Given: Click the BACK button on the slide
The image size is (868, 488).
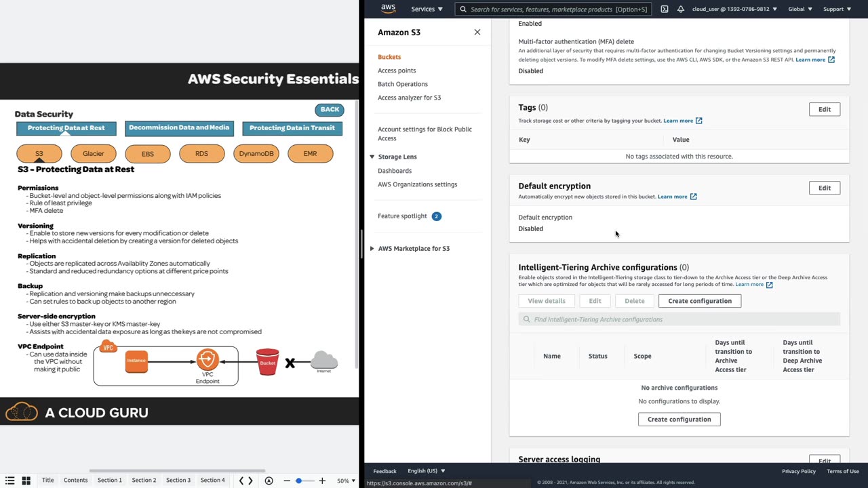Looking at the screenshot, I should tap(330, 110).
